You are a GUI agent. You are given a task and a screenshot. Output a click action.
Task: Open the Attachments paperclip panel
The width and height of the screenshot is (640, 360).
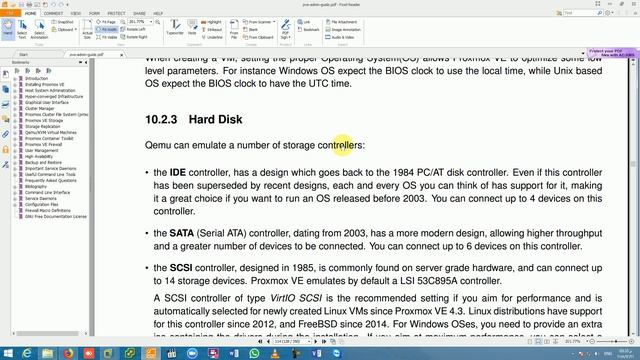click(x=6, y=134)
